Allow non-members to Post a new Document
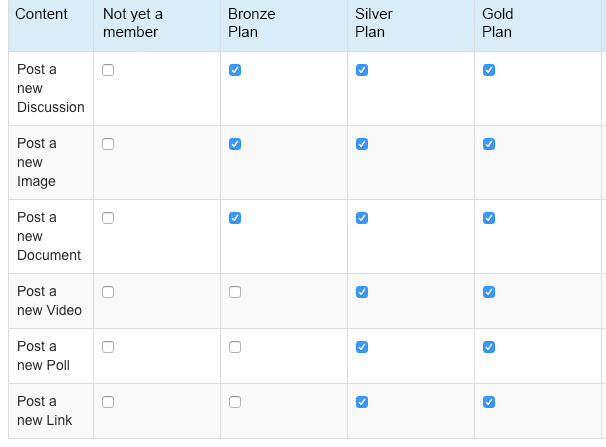 tap(108, 218)
